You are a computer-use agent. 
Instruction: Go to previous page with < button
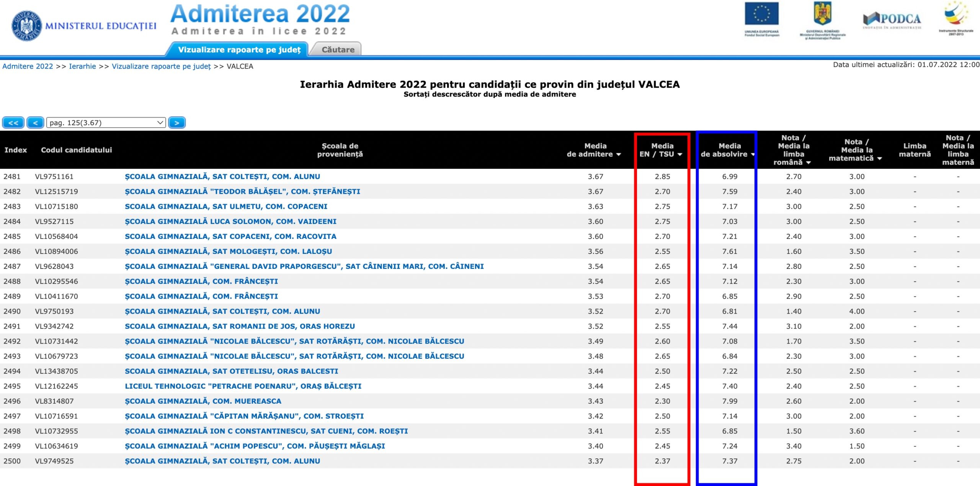[35, 123]
